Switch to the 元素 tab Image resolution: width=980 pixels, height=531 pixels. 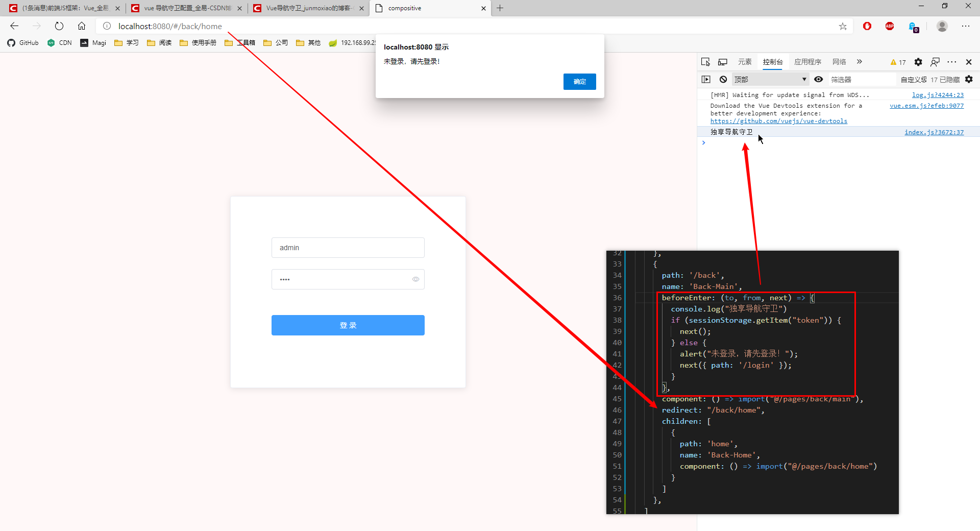[x=745, y=62]
